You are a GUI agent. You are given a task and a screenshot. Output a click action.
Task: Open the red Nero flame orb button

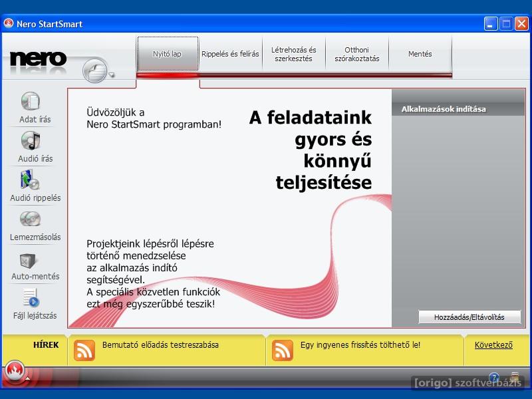coord(14,372)
